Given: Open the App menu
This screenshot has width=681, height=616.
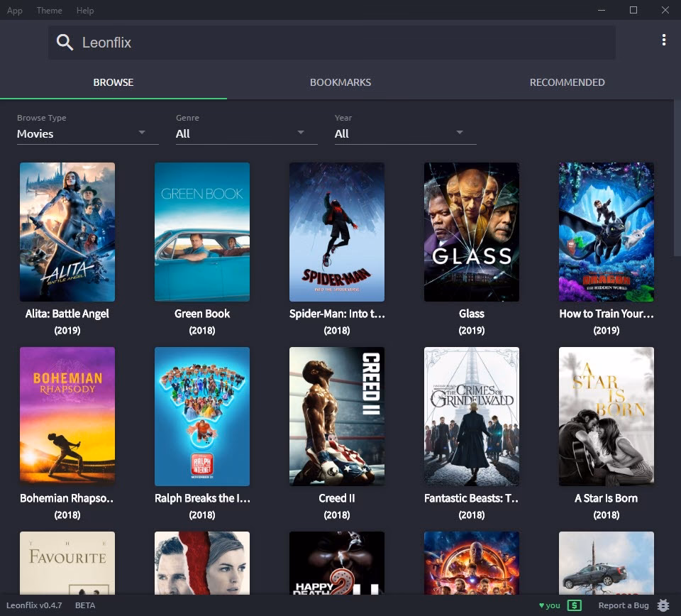Looking at the screenshot, I should pos(14,10).
